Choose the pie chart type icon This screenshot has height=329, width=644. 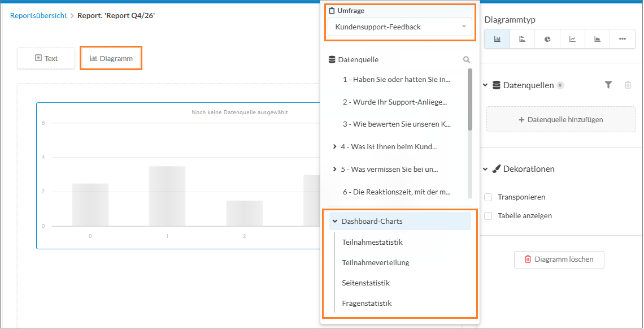point(547,39)
